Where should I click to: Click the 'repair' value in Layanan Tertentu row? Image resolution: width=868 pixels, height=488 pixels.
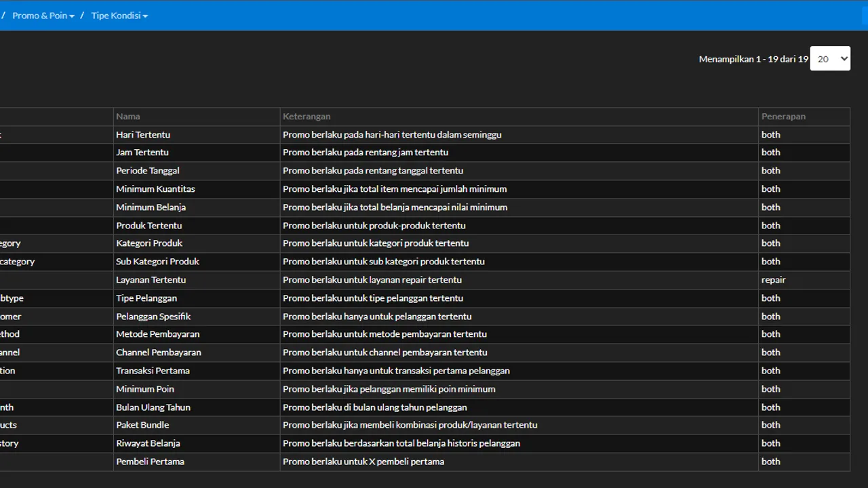coord(774,280)
